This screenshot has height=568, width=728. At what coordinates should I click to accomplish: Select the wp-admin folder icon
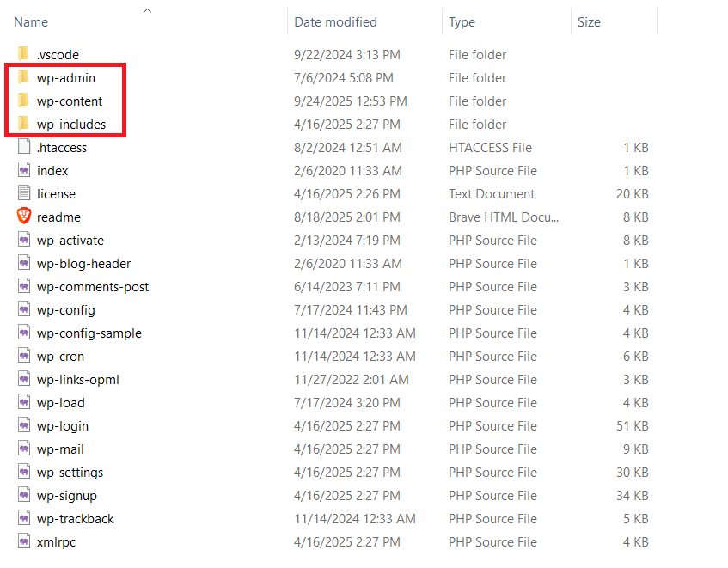(23, 78)
